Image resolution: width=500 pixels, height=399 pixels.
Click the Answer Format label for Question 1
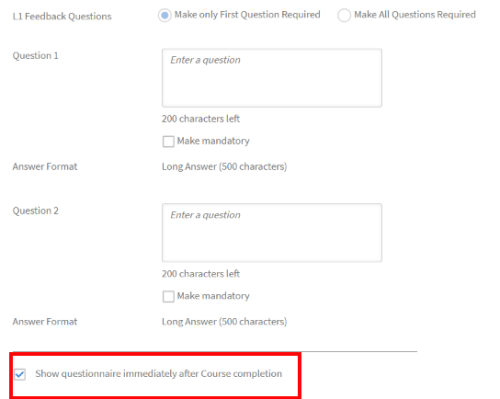tap(45, 166)
